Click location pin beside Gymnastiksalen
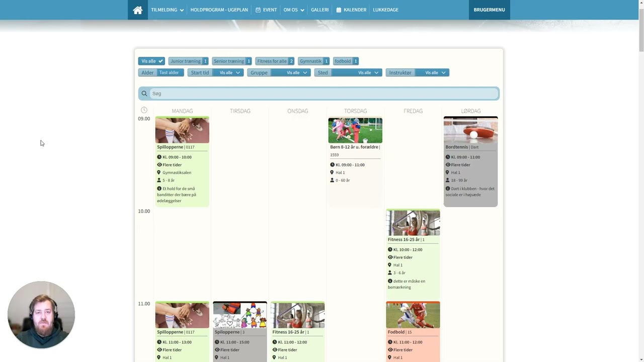The width and height of the screenshot is (644, 362). pos(159,172)
